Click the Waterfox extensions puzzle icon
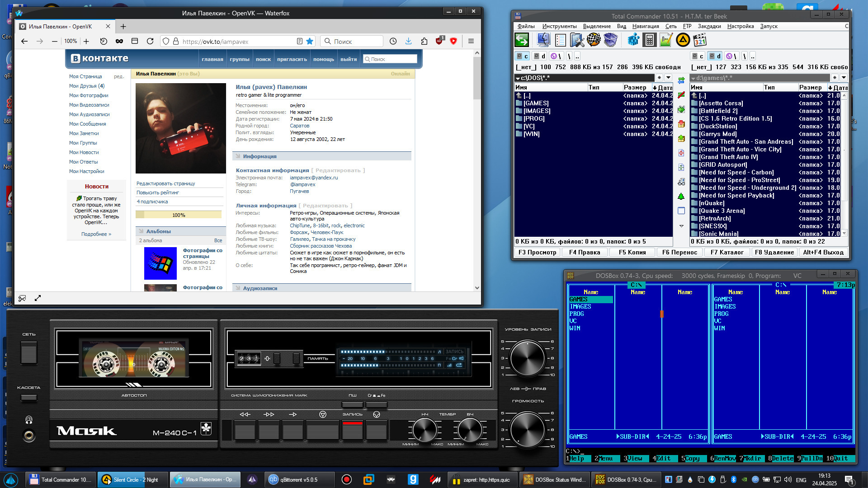Viewport: 868px width, 488px height. point(424,41)
